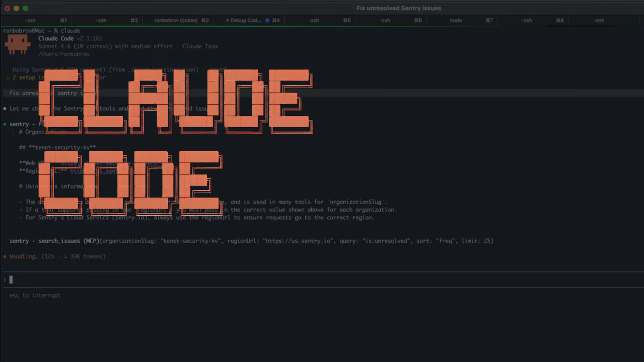This screenshot has width=644, height=362.
Task: Click the red close window button
Action: pos(7,8)
